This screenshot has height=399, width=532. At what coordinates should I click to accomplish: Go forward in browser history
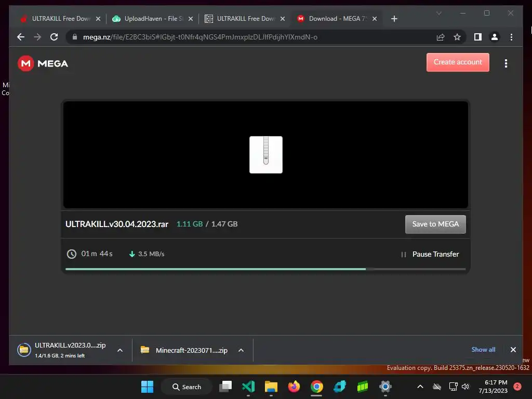coord(37,37)
